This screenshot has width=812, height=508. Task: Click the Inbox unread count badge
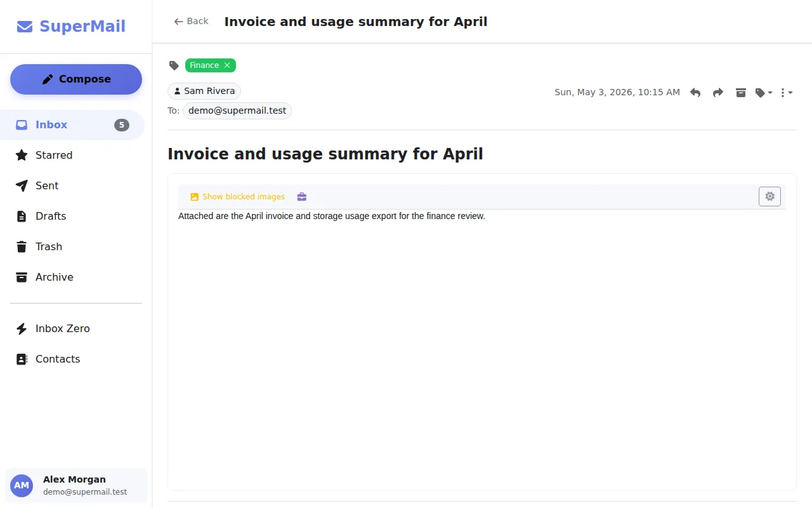point(122,125)
